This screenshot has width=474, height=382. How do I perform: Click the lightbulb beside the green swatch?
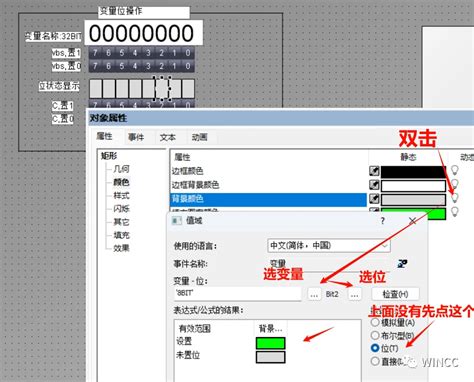click(x=455, y=212)
